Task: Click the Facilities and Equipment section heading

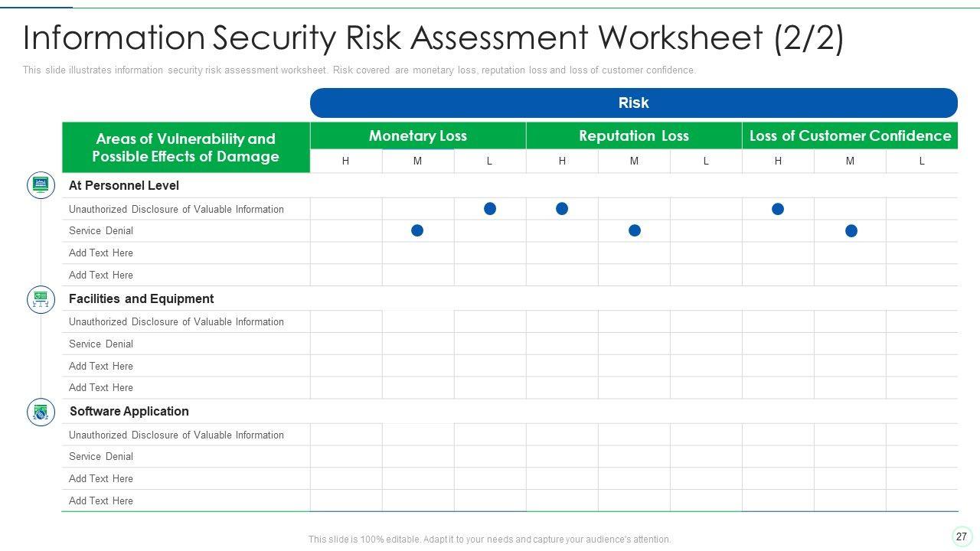Action: pos(142,298)
